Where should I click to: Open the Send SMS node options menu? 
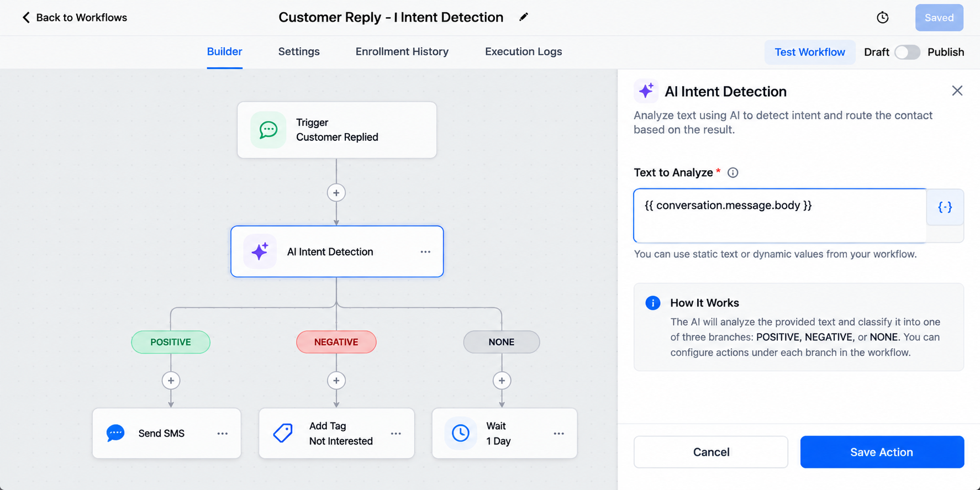coord(223,434)
